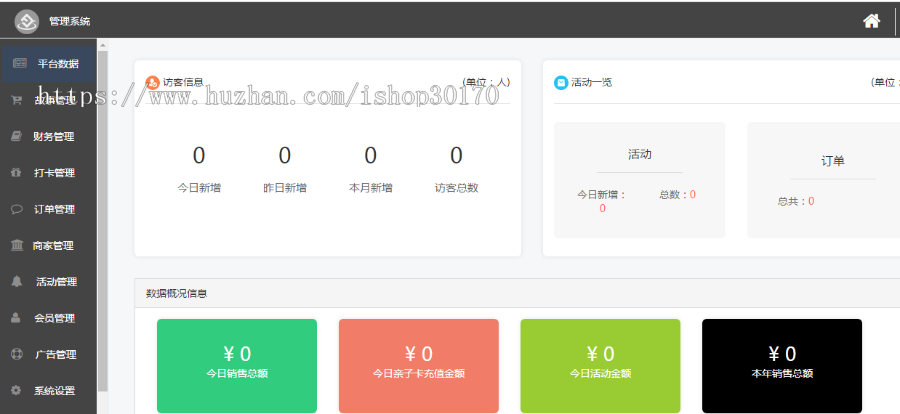Click the sidebar vertical scrollbar thumb
Image resolution: width=900 pixels, height=414 pixels.
pyautogui.click(x=103, y=221)
